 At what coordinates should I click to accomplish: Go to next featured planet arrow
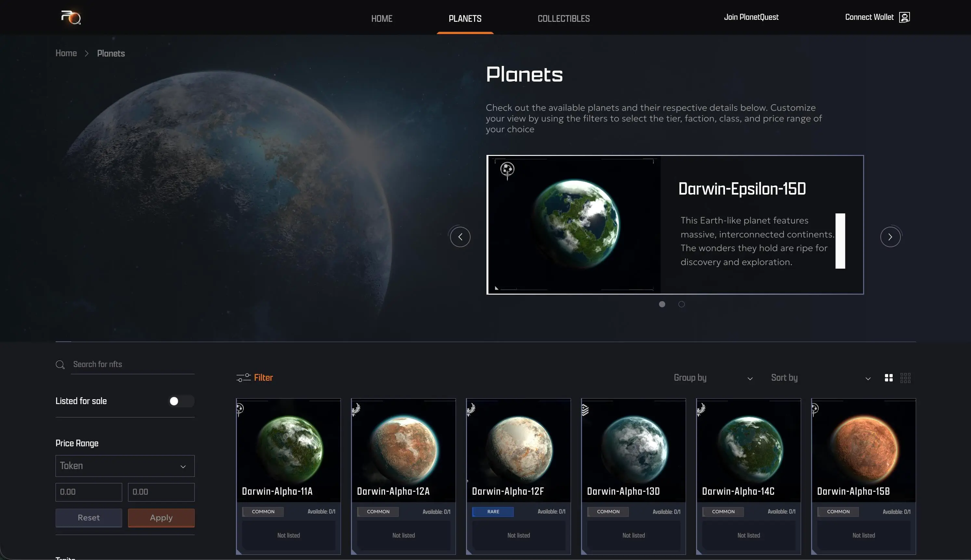890,237
